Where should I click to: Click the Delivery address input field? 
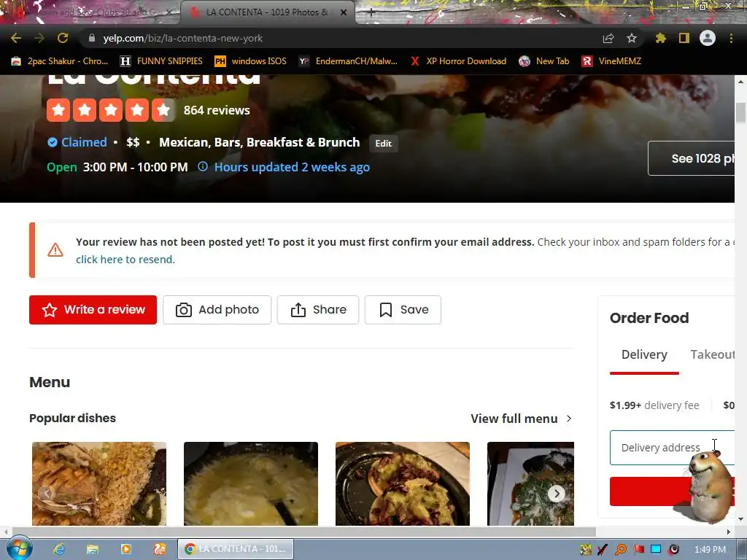click(672, 448)
